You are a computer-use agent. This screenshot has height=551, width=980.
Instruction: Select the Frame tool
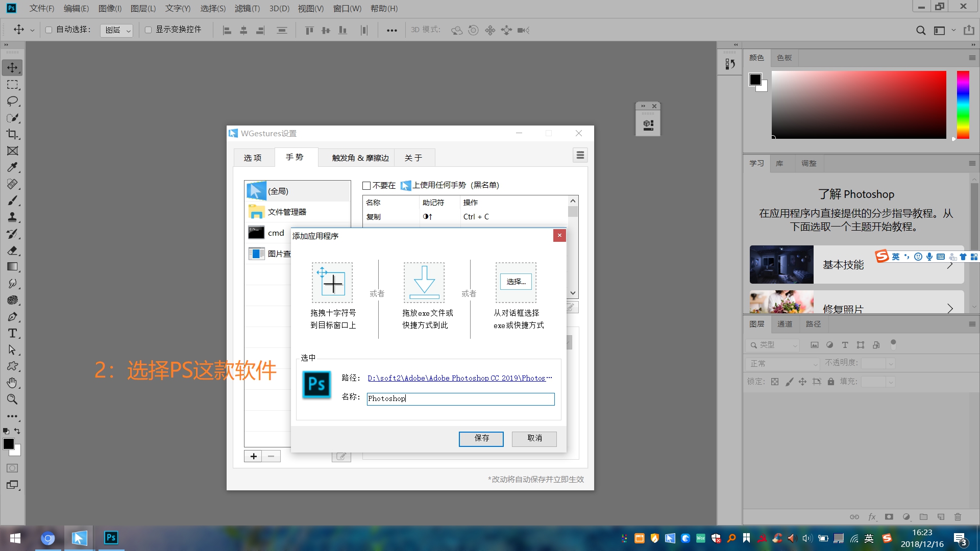(12, 151)
